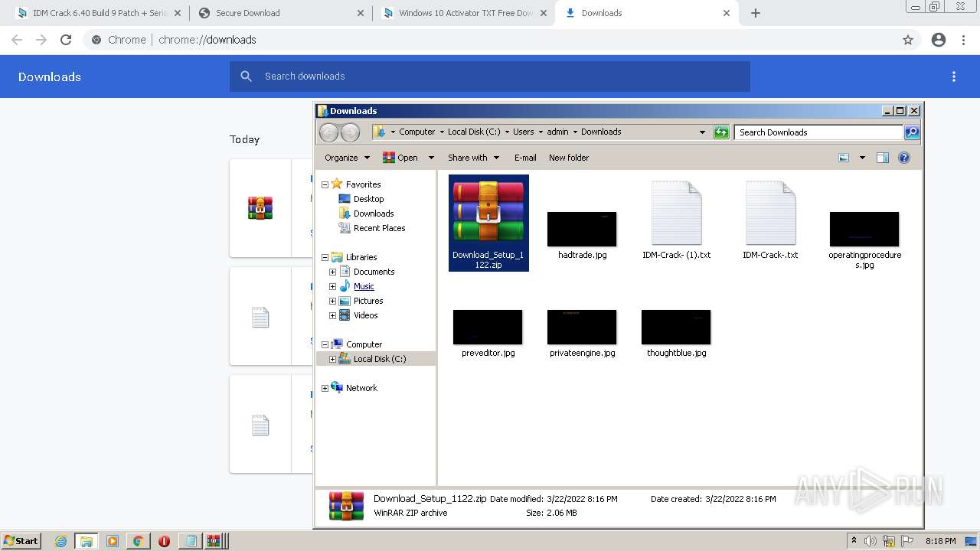Click admin segment in address breadcrumb
The image size is (980, 551).
[557, 132]
